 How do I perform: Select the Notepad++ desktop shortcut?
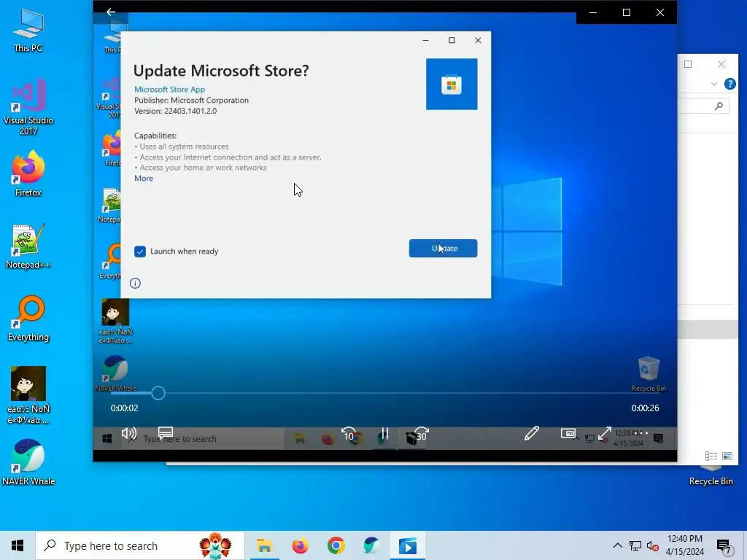[28, 246]
